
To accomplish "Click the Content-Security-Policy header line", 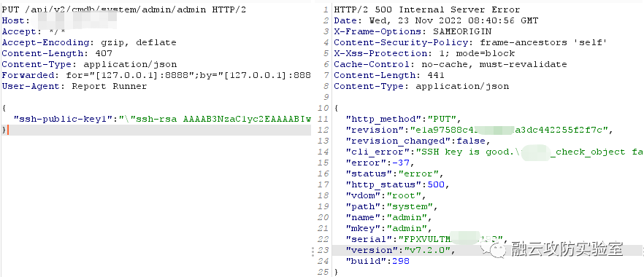I will click(470, 42).
